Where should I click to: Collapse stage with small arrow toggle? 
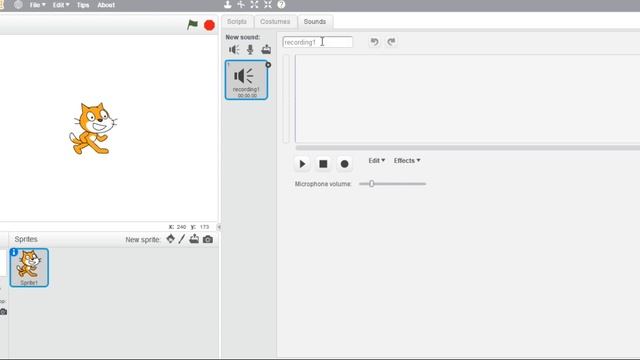click(x=219, y=227)
